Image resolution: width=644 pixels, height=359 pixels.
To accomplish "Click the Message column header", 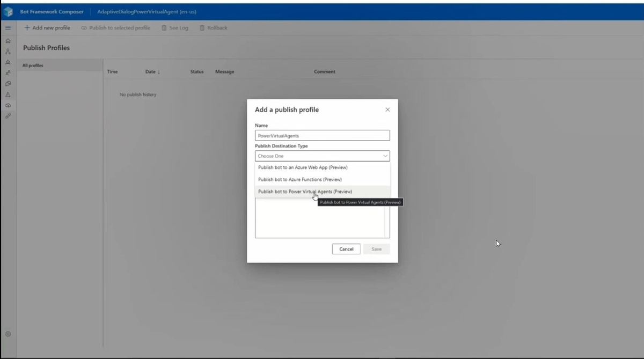I will [224, 71].
